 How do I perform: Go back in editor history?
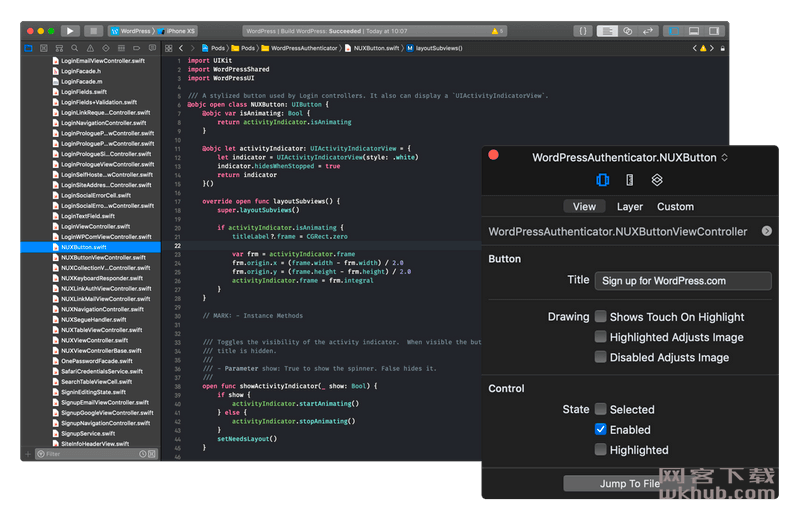181,48
